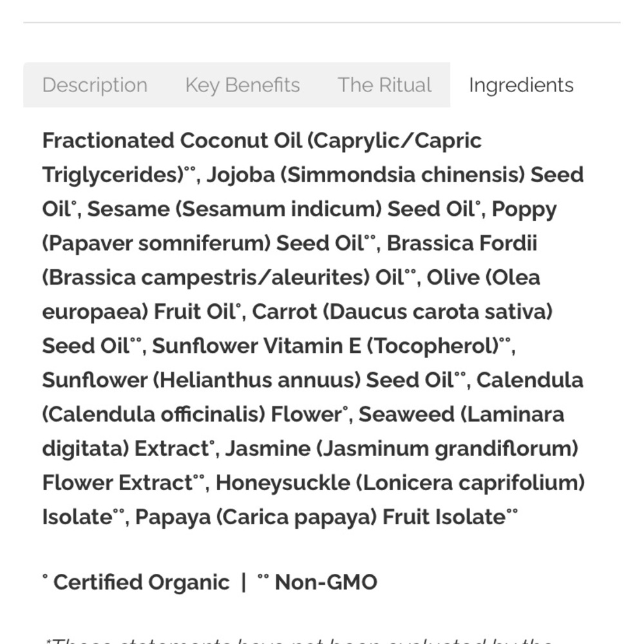Click the Non-GMO legend text
The height and width of the screenshot is (644, 644).
[326, 582]
